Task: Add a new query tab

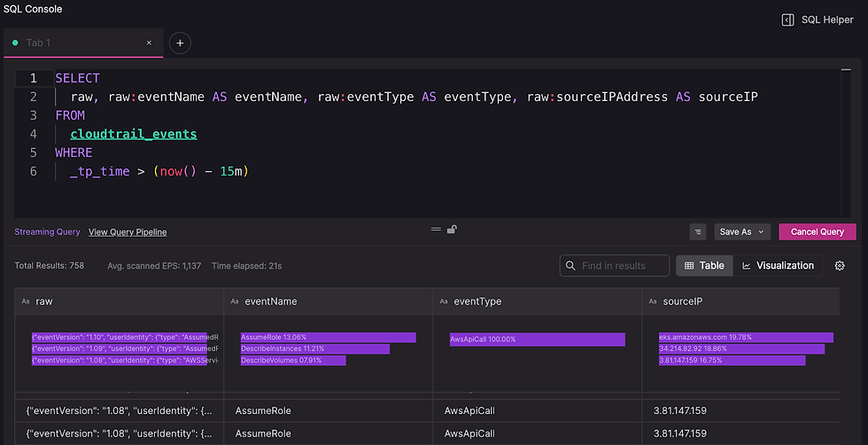Action: click(180, 43)
